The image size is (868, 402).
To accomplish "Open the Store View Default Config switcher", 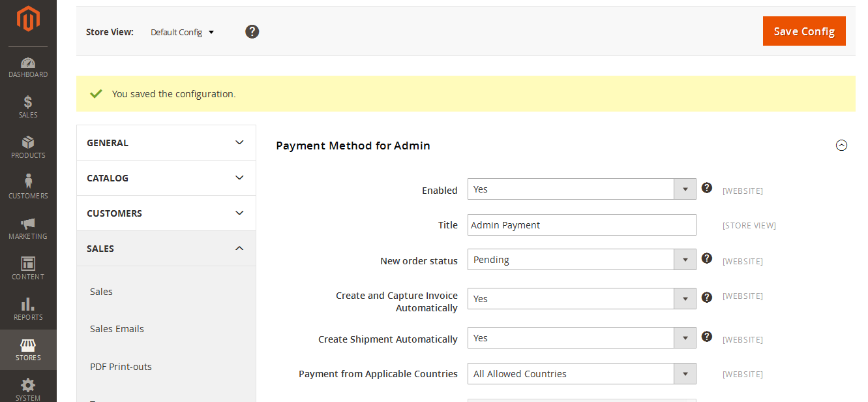I will pyautogui.click(x=182, y=32).
